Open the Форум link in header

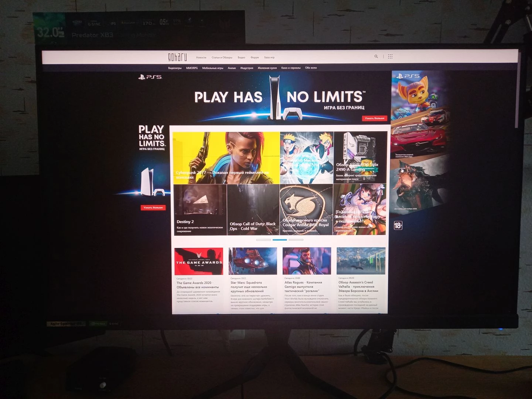tap(255, 58)
